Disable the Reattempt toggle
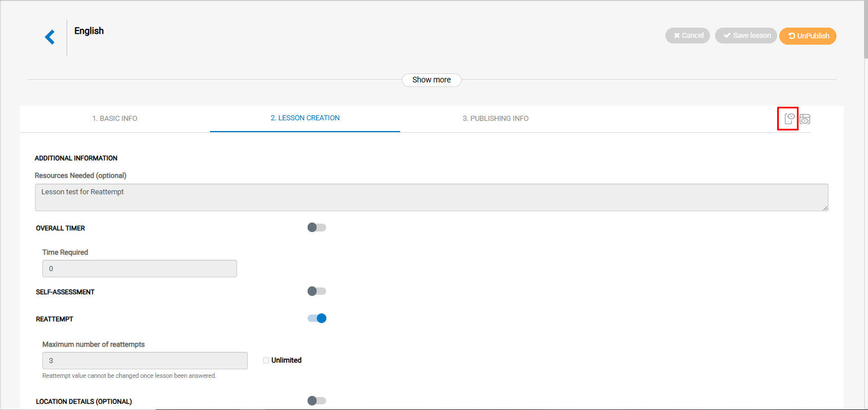 pyautogui.click(x=317, y=319)
